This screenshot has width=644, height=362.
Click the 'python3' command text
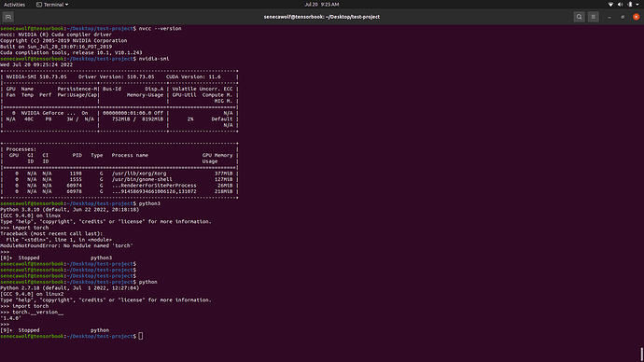[149, 203]
